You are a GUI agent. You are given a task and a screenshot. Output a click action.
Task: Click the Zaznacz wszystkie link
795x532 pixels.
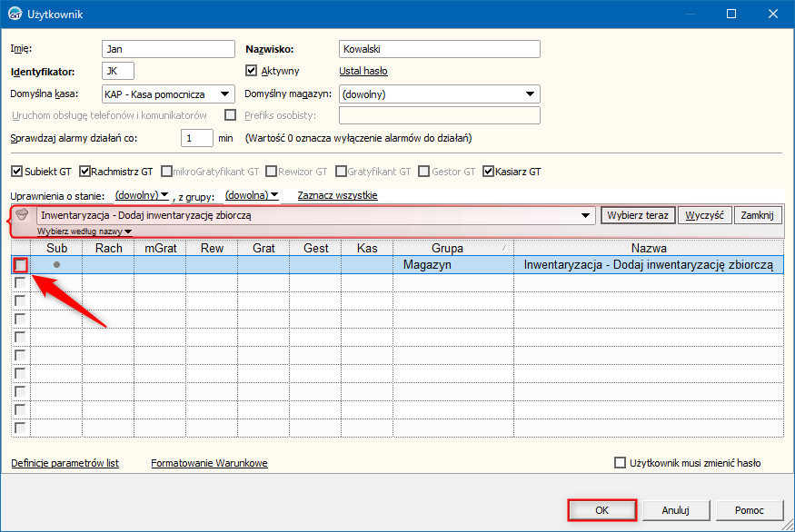pos(337,195)
